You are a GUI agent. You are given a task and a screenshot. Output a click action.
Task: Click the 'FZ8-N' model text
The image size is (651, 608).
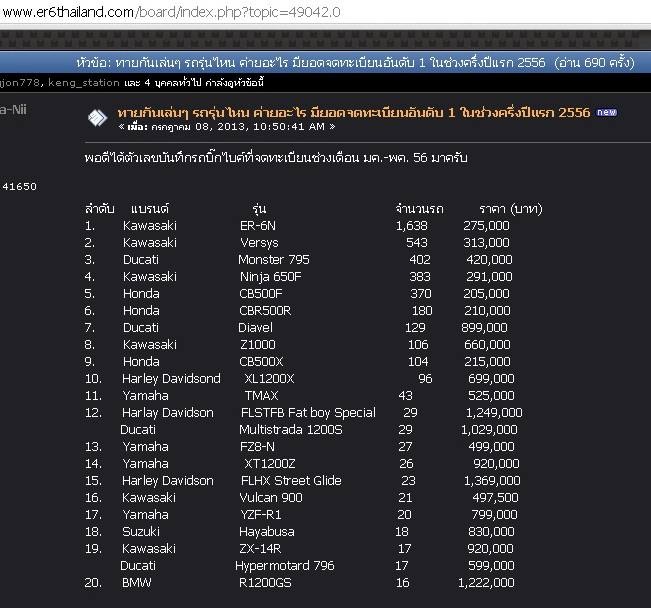[x=257, y=447]
